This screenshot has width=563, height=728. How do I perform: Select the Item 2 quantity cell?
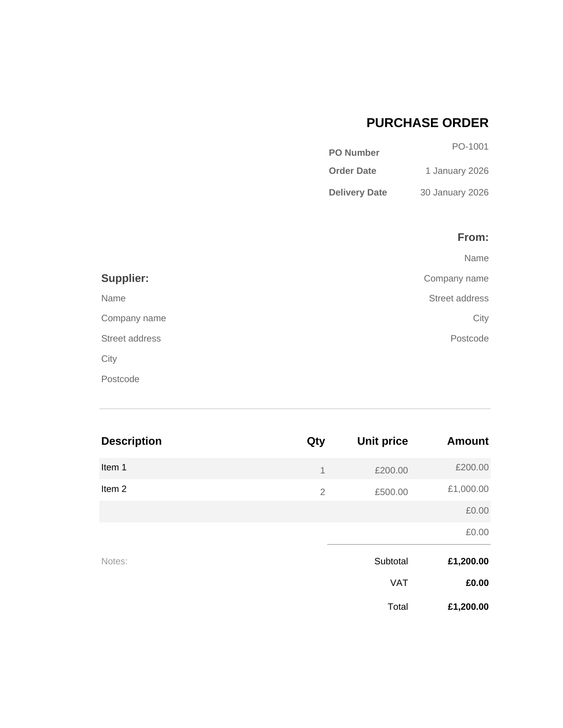tap(322, 492)
